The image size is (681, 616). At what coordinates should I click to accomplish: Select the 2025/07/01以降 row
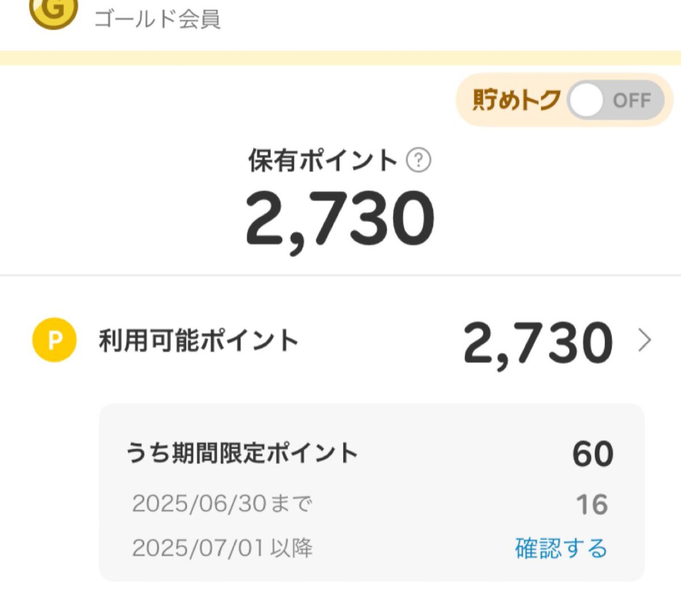click(x=370, y=548)
